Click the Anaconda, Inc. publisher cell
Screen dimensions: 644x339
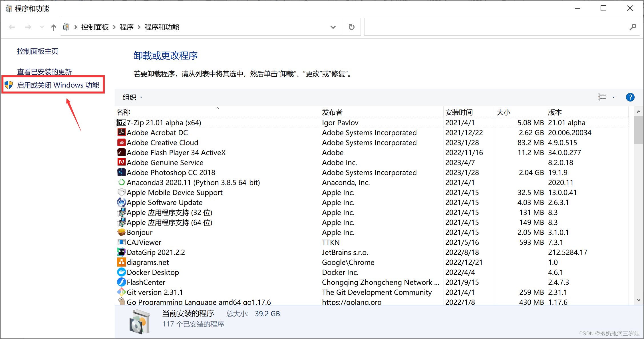point(346,182)
